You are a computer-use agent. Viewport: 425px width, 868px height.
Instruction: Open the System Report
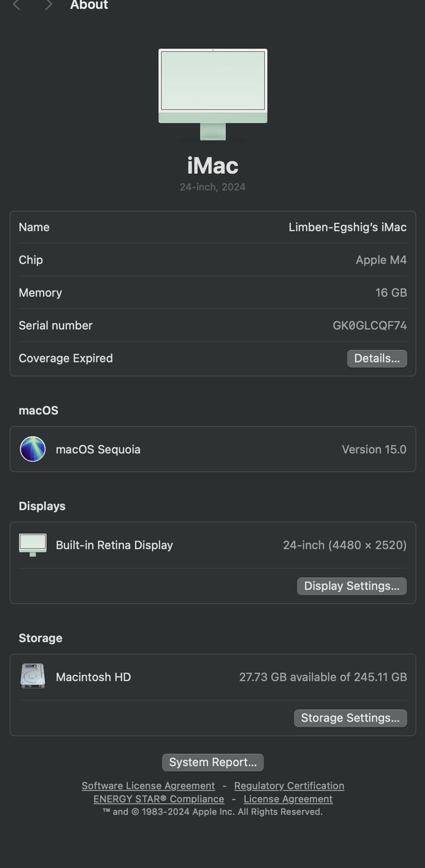212,762
